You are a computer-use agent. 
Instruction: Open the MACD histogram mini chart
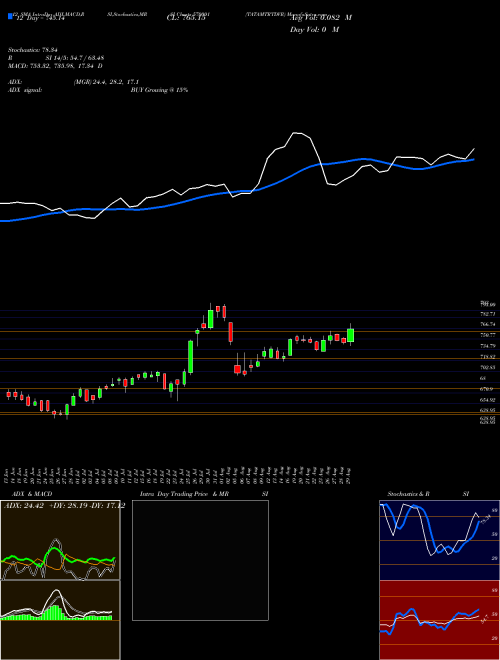pyautogui.click(x=60, y=620)
